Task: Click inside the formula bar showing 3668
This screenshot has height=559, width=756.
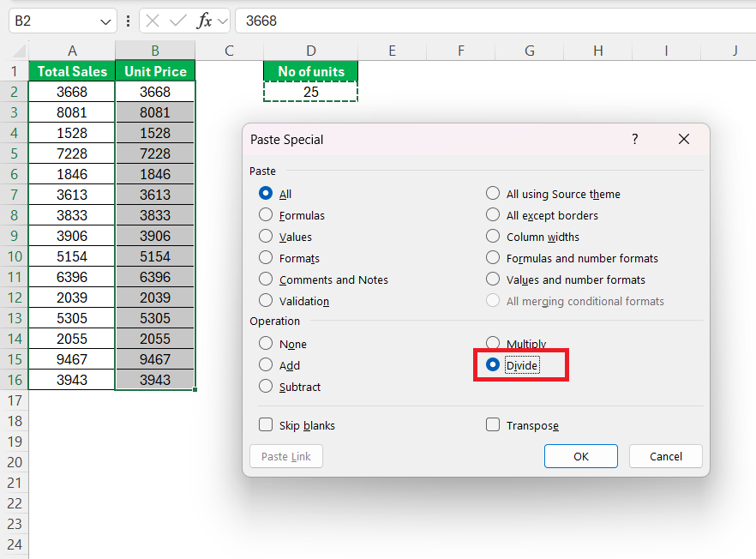Action: [495, 21]
